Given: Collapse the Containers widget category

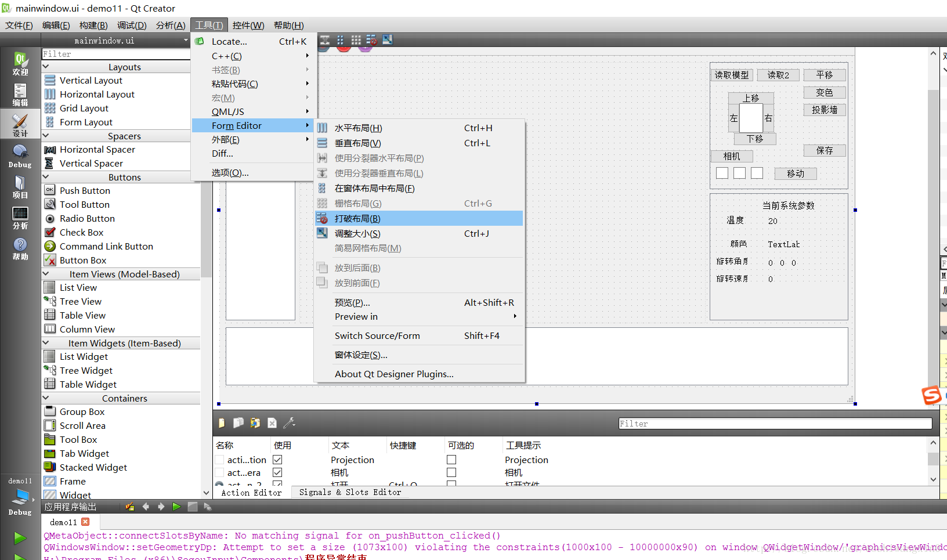Looking at the screenshot, I should point(46,398).
